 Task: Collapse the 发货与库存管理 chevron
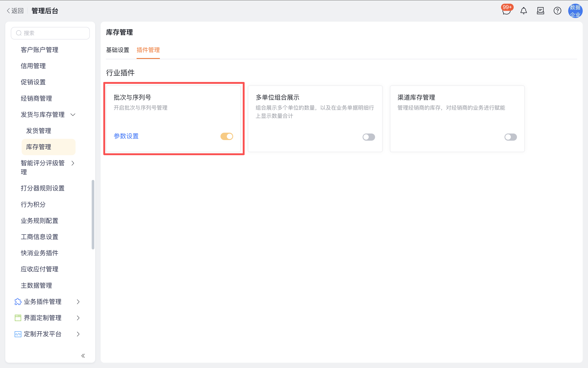point(73,115)
